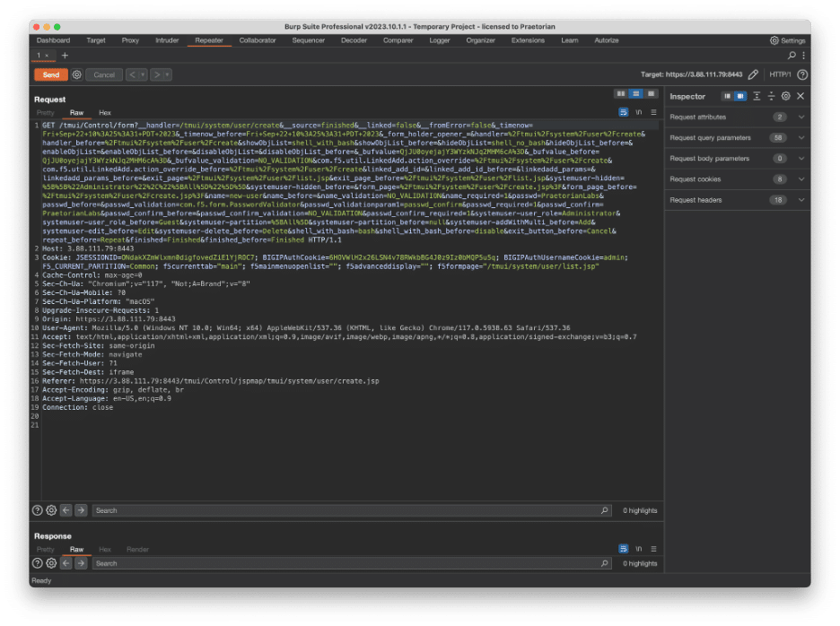The height and width of the screenshot is (626, 840).
Task: Open dropdown beside the forward history arrow
Action: point(167,75)
